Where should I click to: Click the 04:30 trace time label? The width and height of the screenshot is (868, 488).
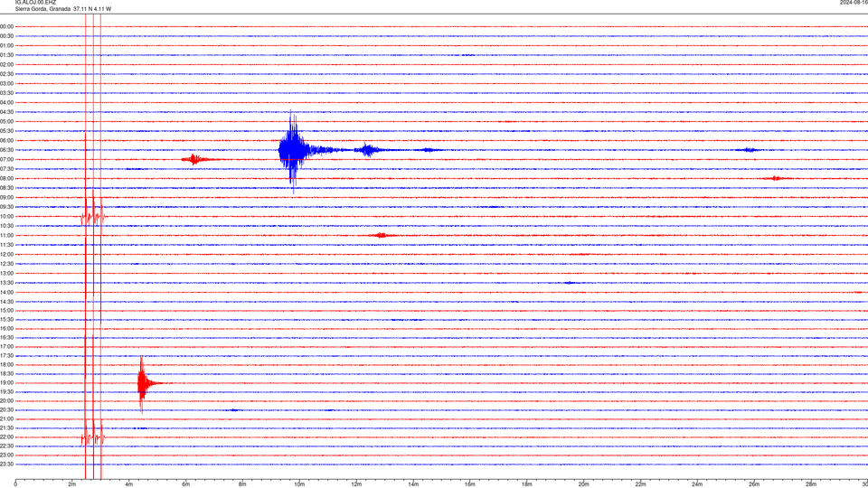click(x=6, y=112)
